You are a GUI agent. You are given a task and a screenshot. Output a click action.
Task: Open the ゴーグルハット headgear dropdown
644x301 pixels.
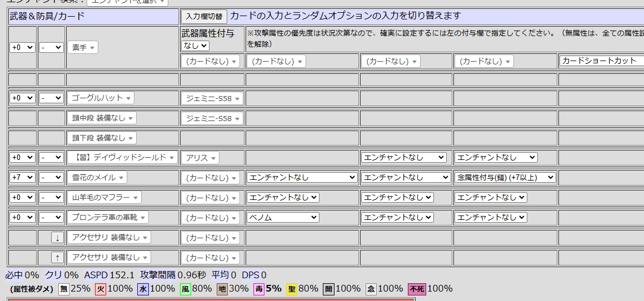[101, 98]
